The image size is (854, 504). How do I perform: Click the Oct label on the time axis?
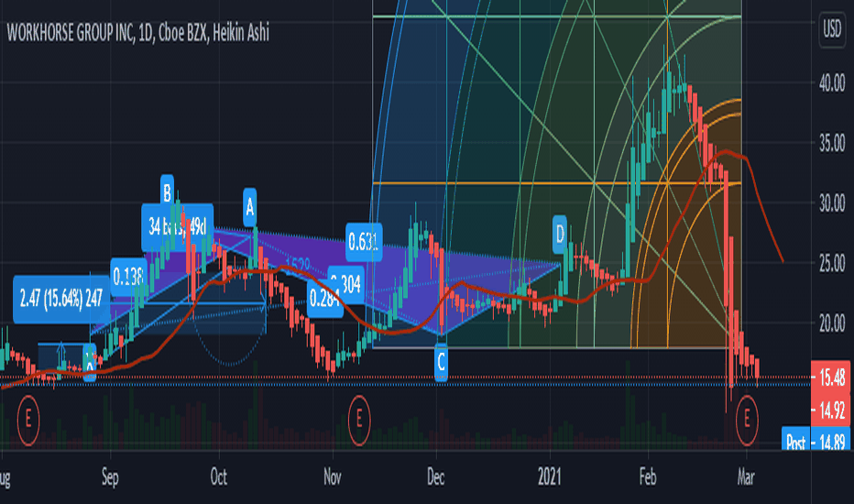[218, 477]
